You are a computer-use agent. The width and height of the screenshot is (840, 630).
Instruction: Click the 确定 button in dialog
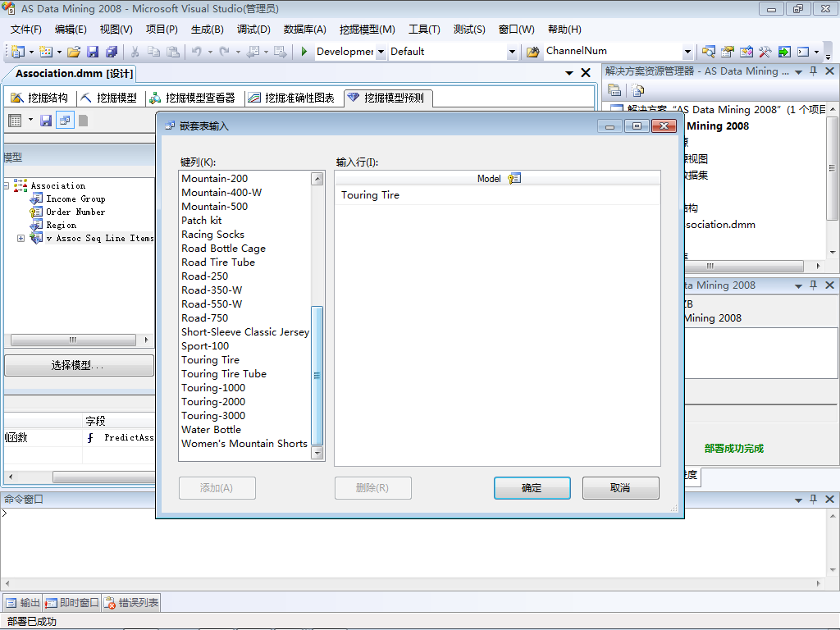(x=532, y=488)
